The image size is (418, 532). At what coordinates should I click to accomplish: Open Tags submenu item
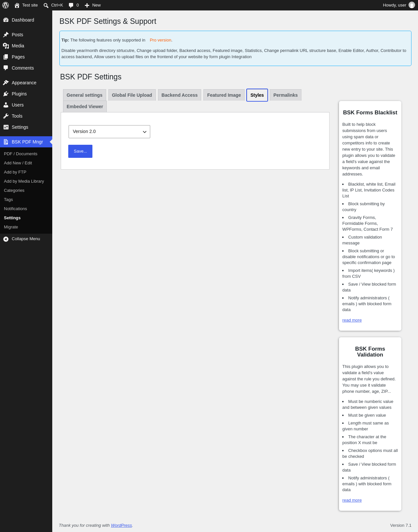[x=8, y=200]
